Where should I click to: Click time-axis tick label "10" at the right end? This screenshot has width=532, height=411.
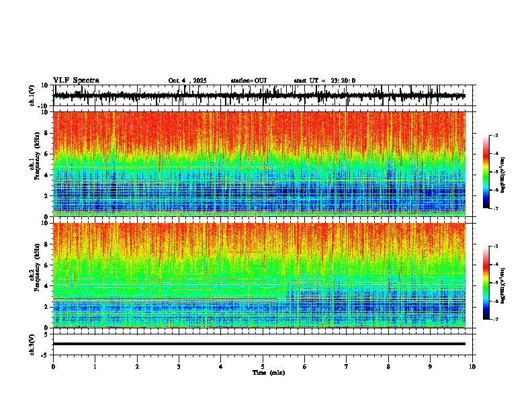pyautogui.click(x=472, y=367)
